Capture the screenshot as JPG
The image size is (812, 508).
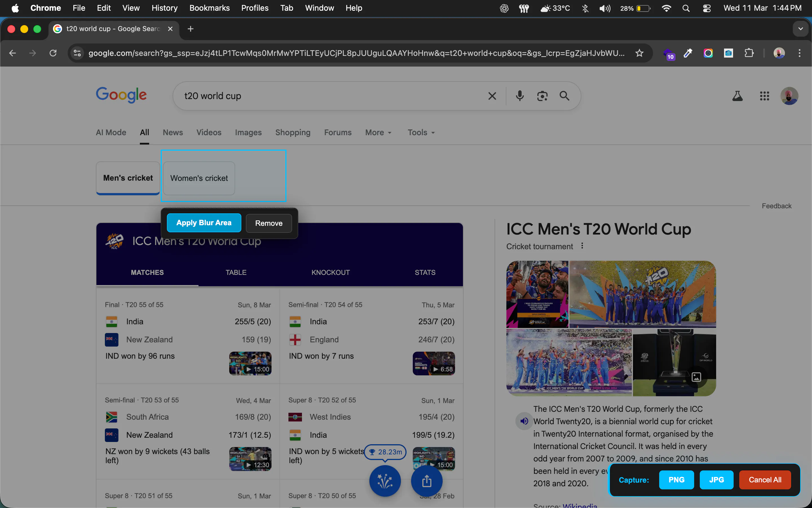click(x=716, y=480)
